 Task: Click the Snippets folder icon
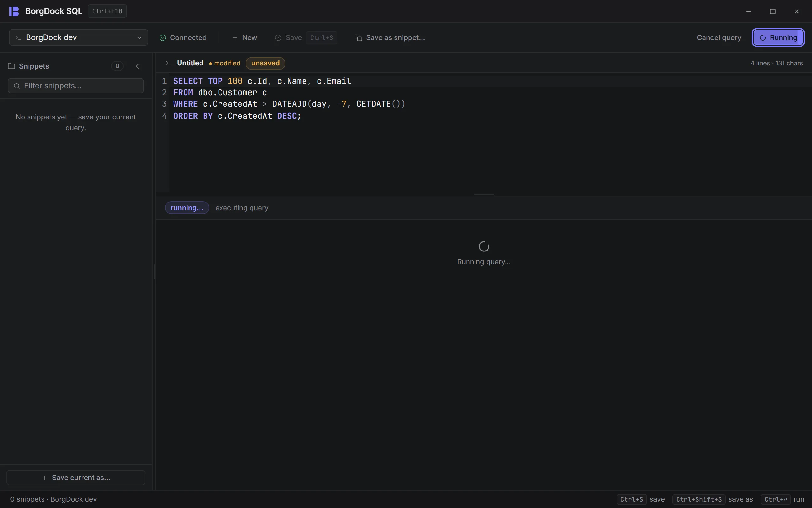point(11,66)
